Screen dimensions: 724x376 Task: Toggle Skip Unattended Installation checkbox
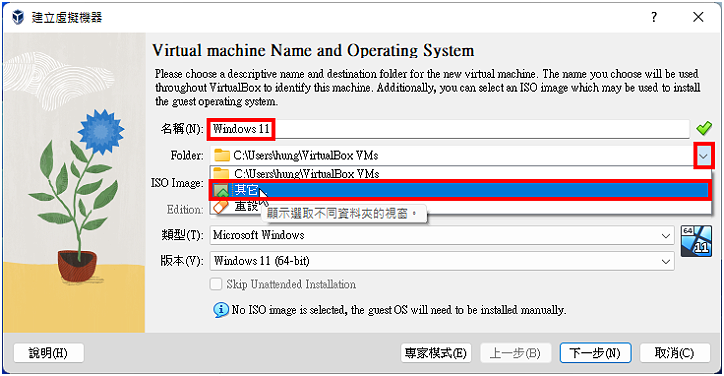[216, 284]
